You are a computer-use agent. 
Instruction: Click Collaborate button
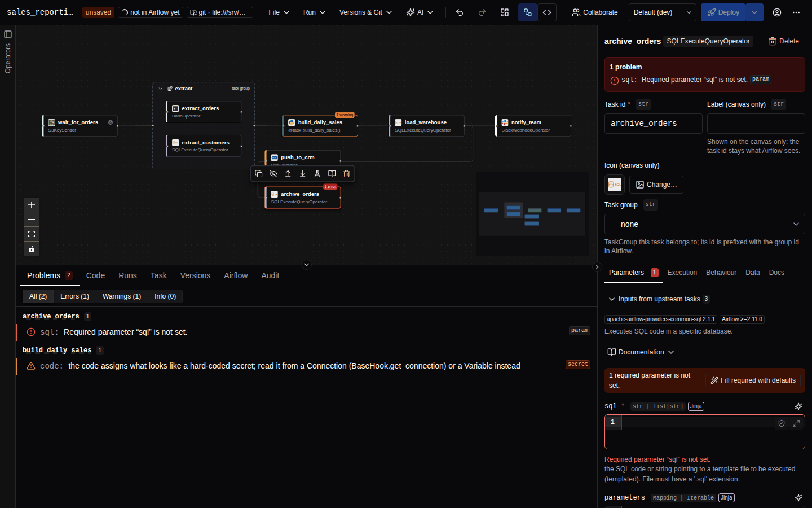[x=595, y=12]
